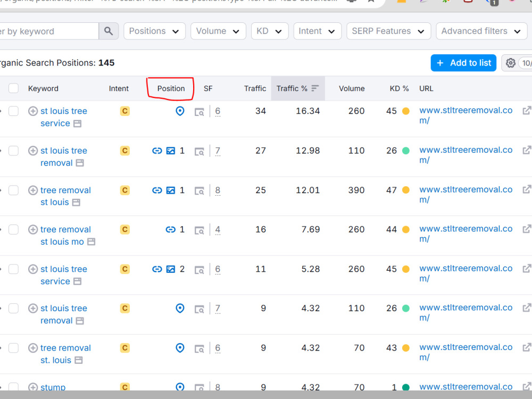The height and width of the screenshot is (399, 532).
Task: Click the green KD dot in the 12.98% row
Action: 406,151
